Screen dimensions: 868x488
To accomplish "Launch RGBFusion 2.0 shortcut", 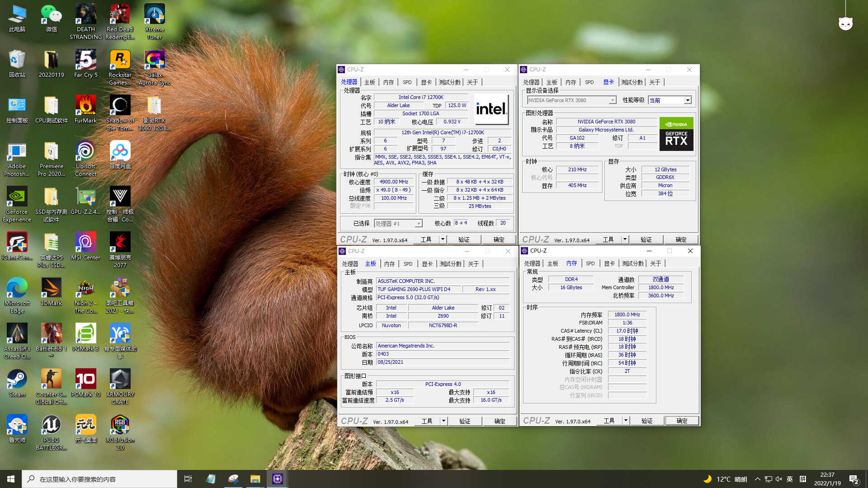I will 120,433.
